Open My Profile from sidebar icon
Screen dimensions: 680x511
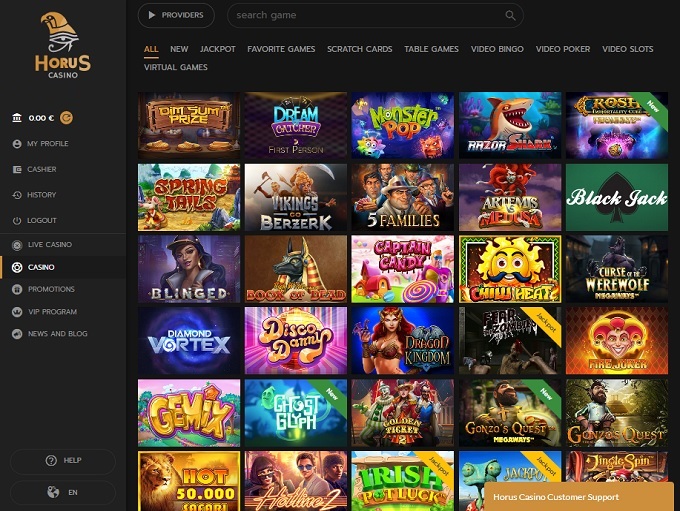pyautogui.click(x=17, y=144)
